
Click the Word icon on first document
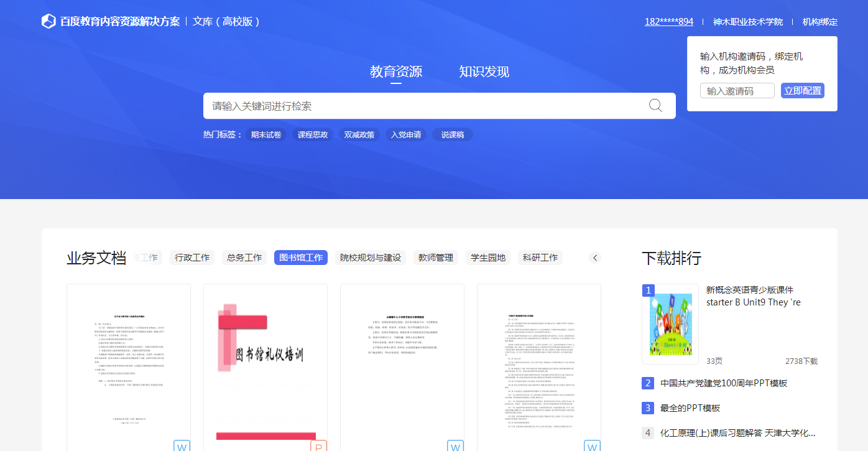(x=182, y=446)
